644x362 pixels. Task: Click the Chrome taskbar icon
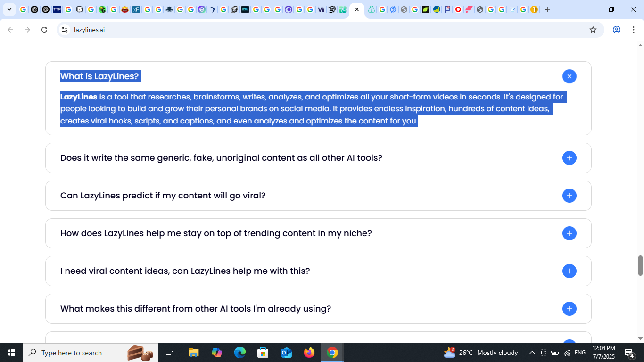pyautogui.click(x=332, y=353)
